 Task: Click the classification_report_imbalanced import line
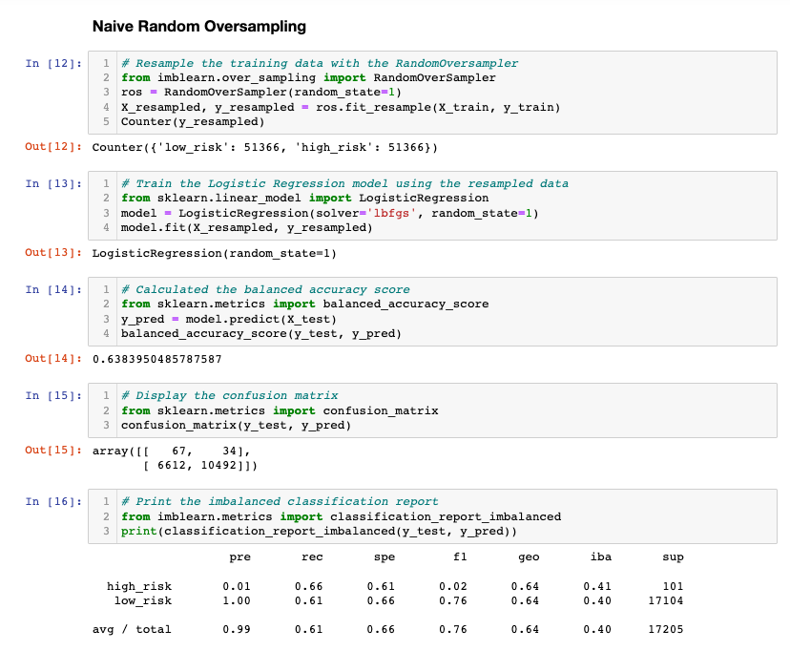click(341, 516)
